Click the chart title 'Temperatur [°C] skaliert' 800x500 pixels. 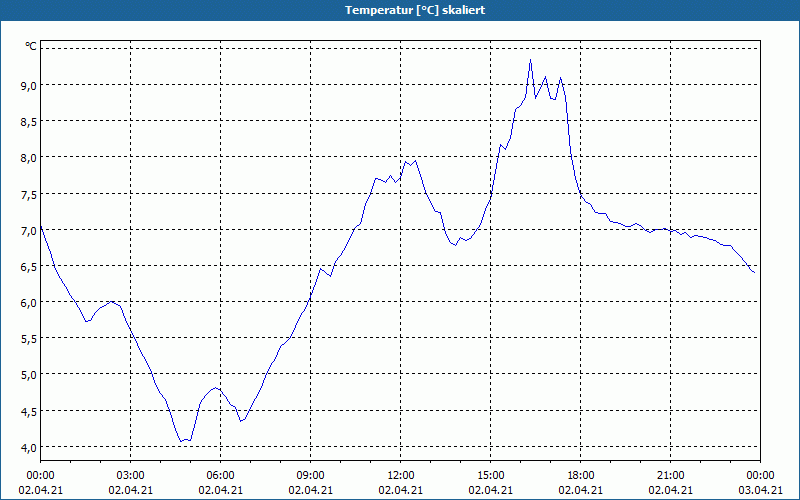415,10
